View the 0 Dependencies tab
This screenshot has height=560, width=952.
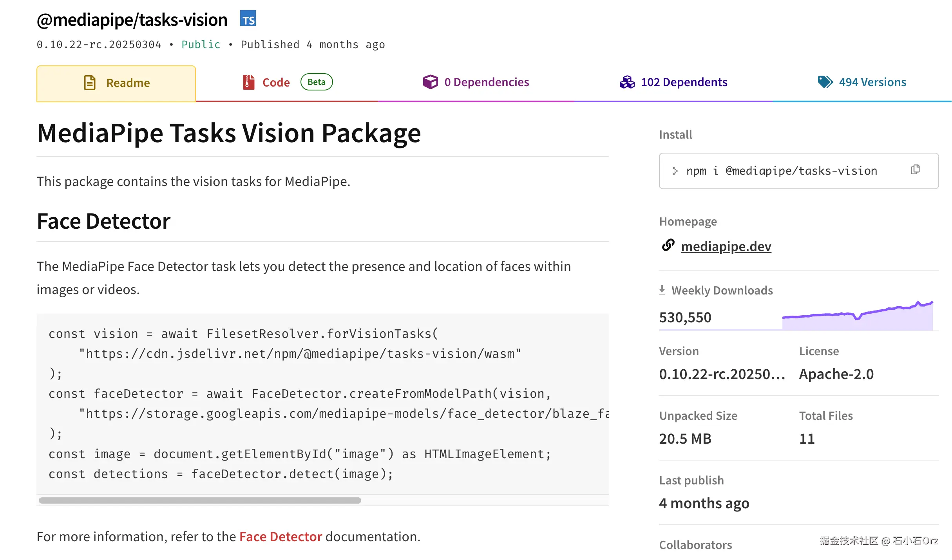[487, 82]
